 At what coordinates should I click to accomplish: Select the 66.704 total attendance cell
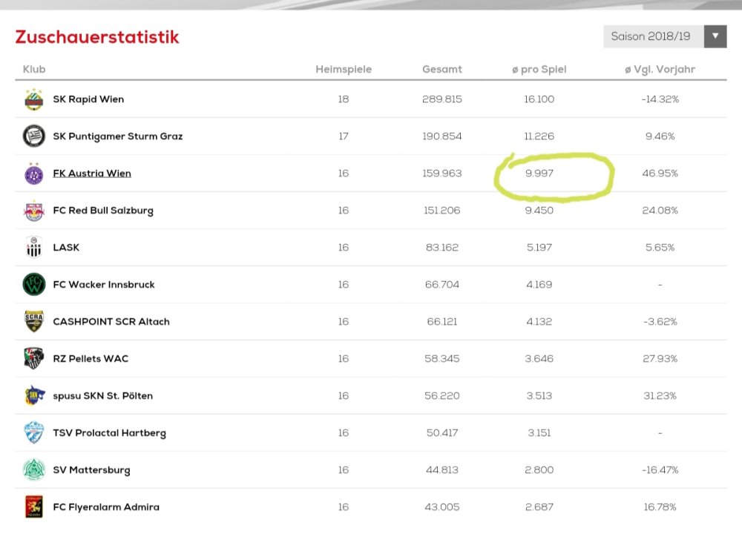tap(442, 284)
